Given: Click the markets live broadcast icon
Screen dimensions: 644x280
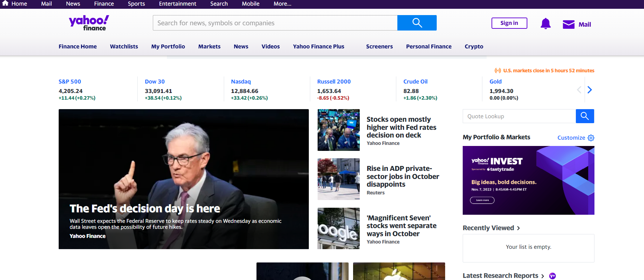Looking at the screenshot, I should (x=498, y=71).
